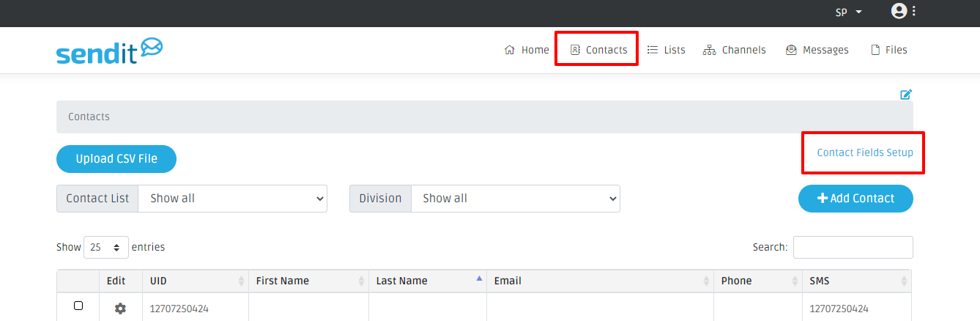Open the user account avatar menu
Image resolution: width=980 pixels, height=321 pixels.
[x=899, y=11]
